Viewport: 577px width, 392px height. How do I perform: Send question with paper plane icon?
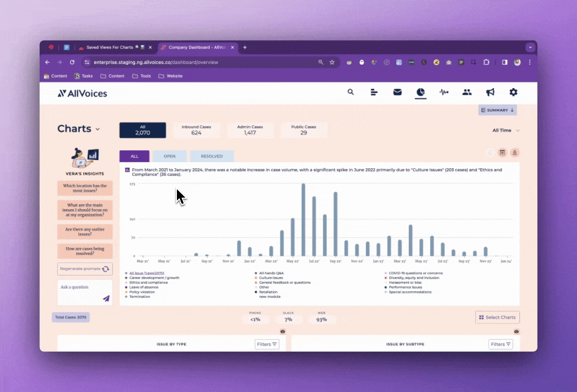point(106,298)
